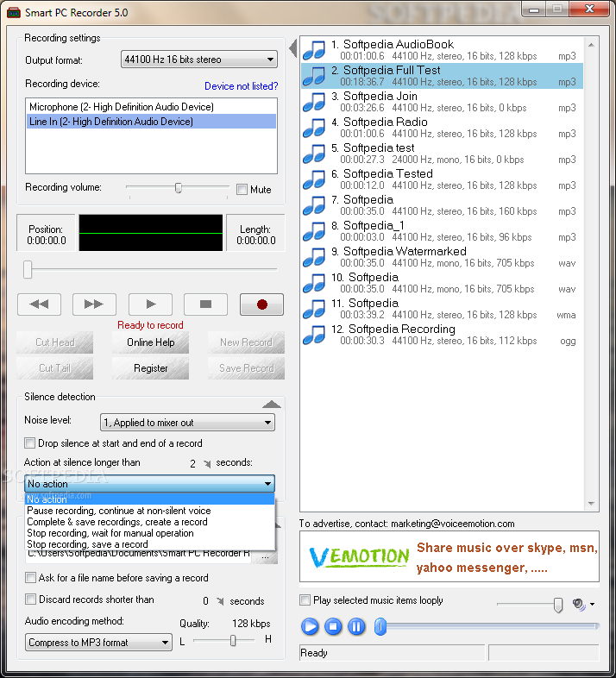Enable Ask for a file name before saving

tap(30, 578)
